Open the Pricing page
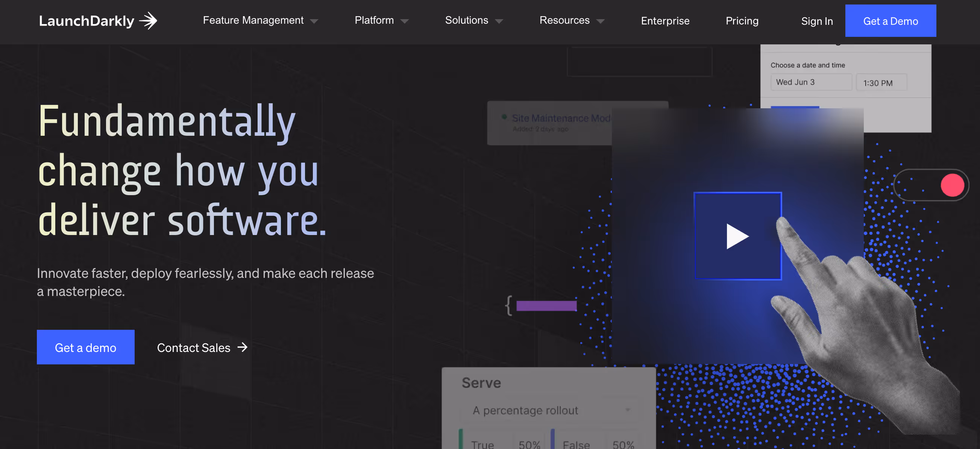The height and width of the screenshot is (449, 980). pyautogui.click(x=742, y=21)
